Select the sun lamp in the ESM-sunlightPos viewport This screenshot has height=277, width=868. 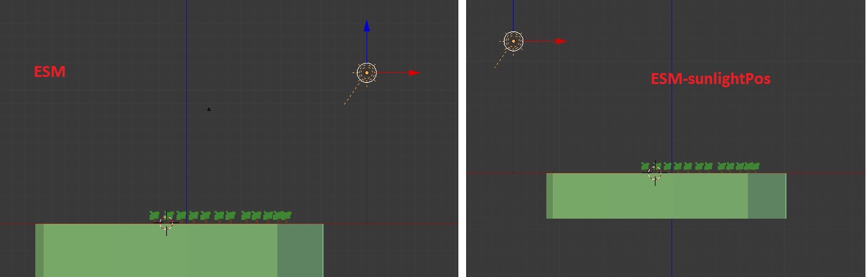point(513,41)
